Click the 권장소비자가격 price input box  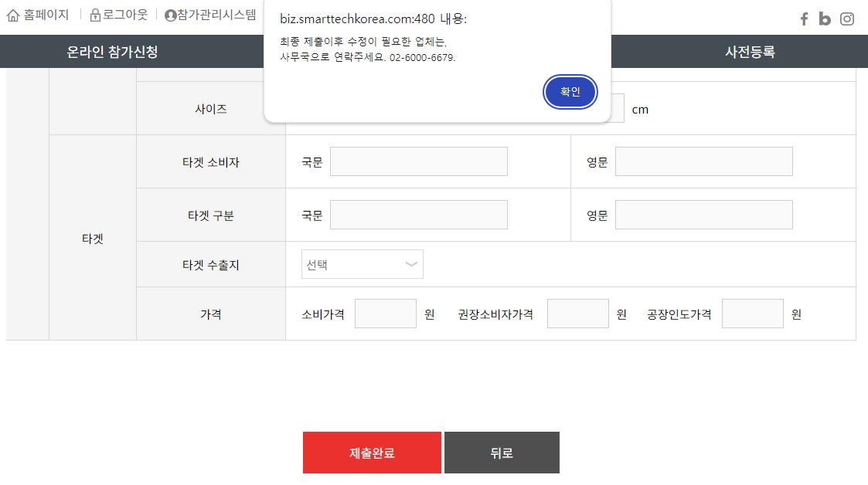[578, 314]
